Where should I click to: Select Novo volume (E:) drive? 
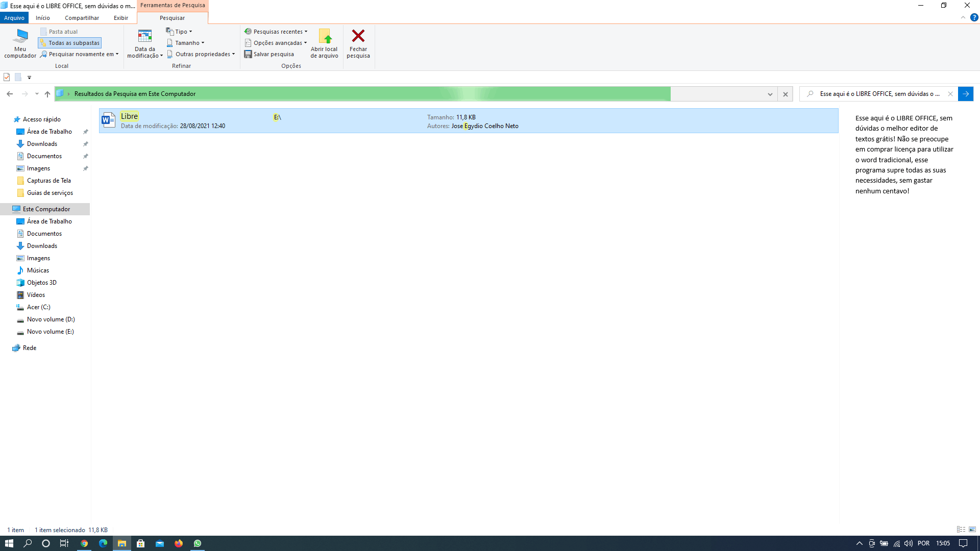pyautogui.click(x=50, y=332)
